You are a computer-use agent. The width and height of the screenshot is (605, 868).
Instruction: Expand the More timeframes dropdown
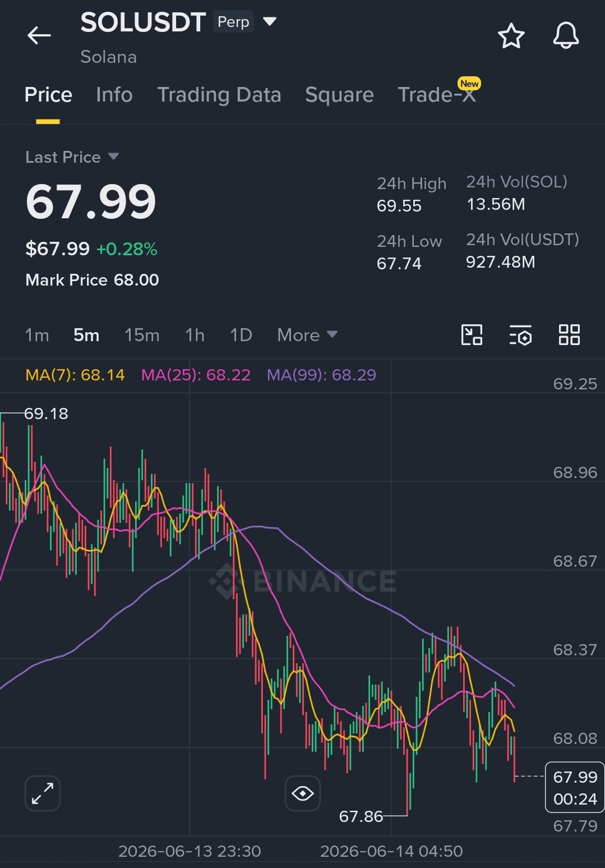307,335
